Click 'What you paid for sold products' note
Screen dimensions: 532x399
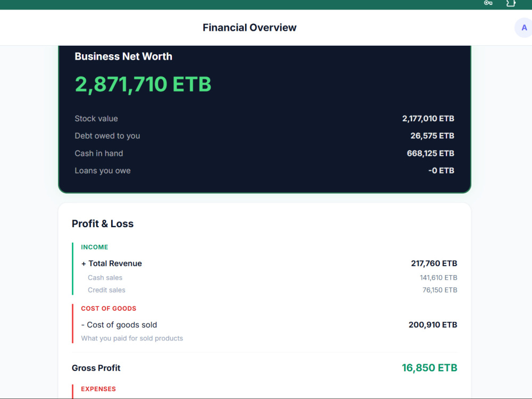point(132,338)
